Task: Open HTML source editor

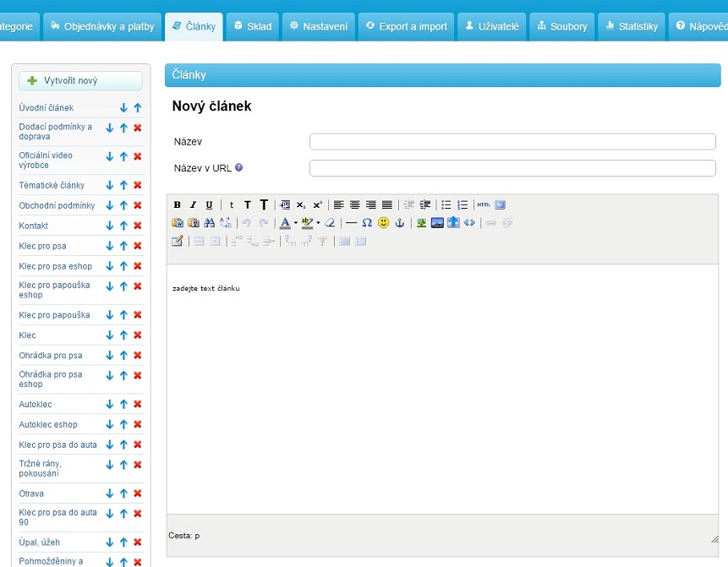Action: tap(484, 204)
